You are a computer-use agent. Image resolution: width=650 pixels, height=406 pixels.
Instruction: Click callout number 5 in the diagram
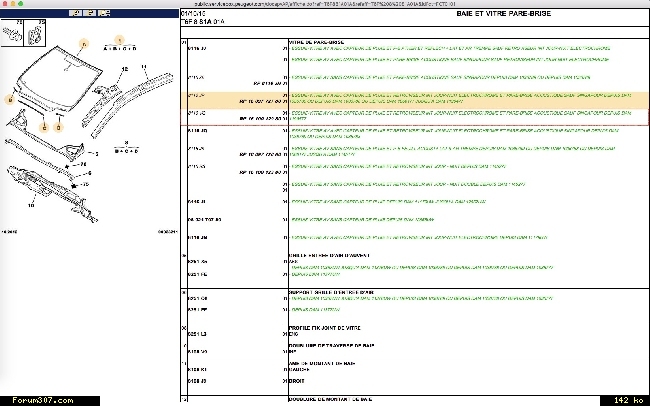97,154
